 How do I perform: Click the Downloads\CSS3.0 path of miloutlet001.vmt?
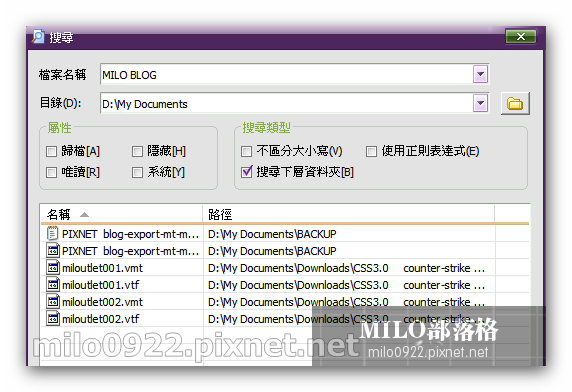click(347, 268)
